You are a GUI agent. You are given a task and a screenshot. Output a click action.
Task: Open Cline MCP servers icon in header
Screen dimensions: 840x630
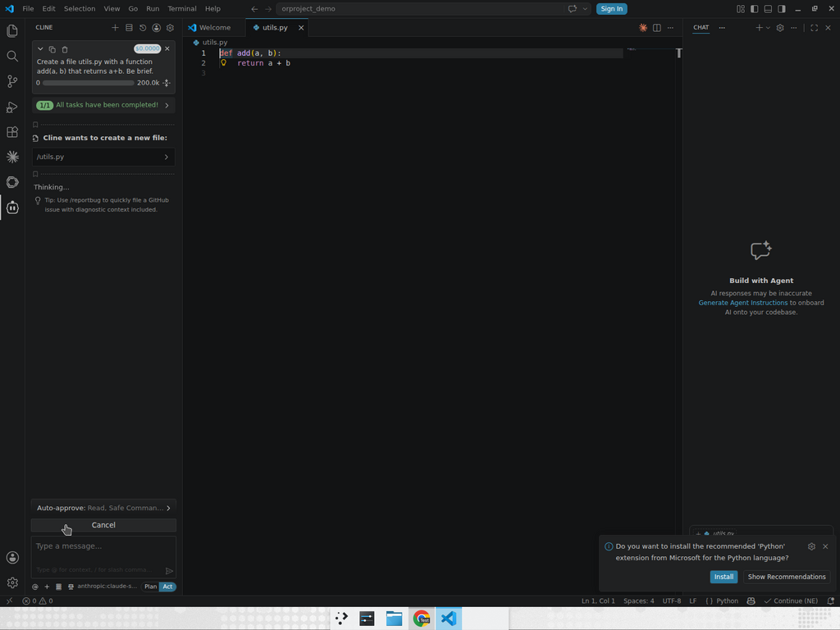[x=129, y=27]
